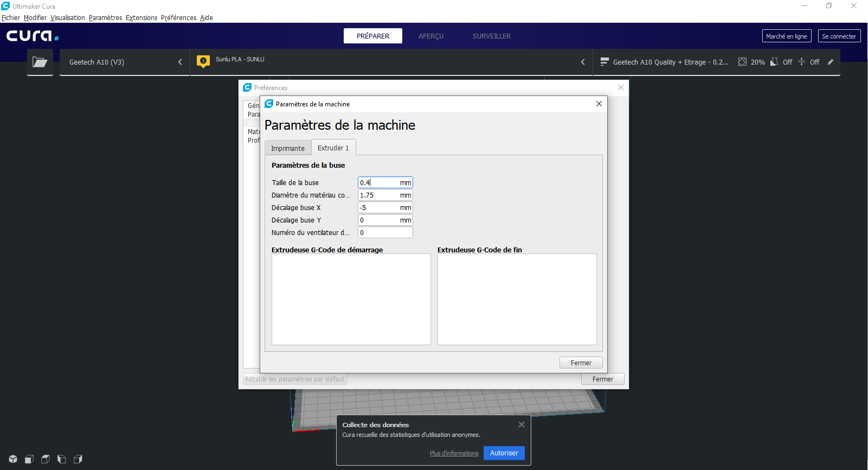The width and height of the screenshot is (868, 470).
Task: Open the Aide menu
Action: (x=207, y=17)
